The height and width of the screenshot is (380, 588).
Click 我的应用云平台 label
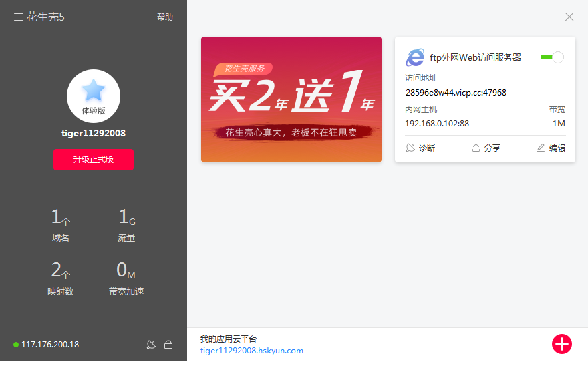pos(229,339)
